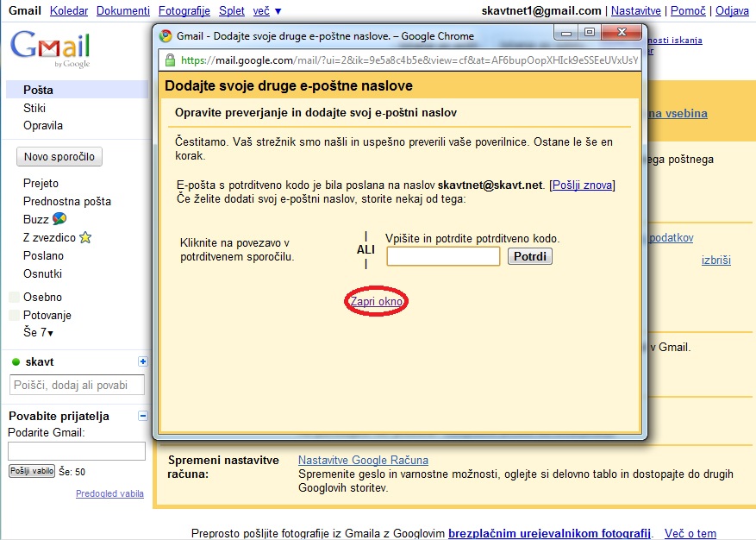The height and width of the screenshot is (540, 756).
Task: Click the Pošlji vabilo button
Action: [x=32, y=471]
